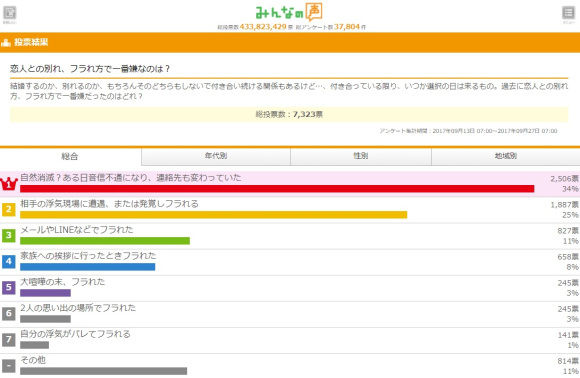Viewport: 580px width, 378px height.
Task: Click the gray bar for 2人の思い出の場所
Action: (45, 319)
